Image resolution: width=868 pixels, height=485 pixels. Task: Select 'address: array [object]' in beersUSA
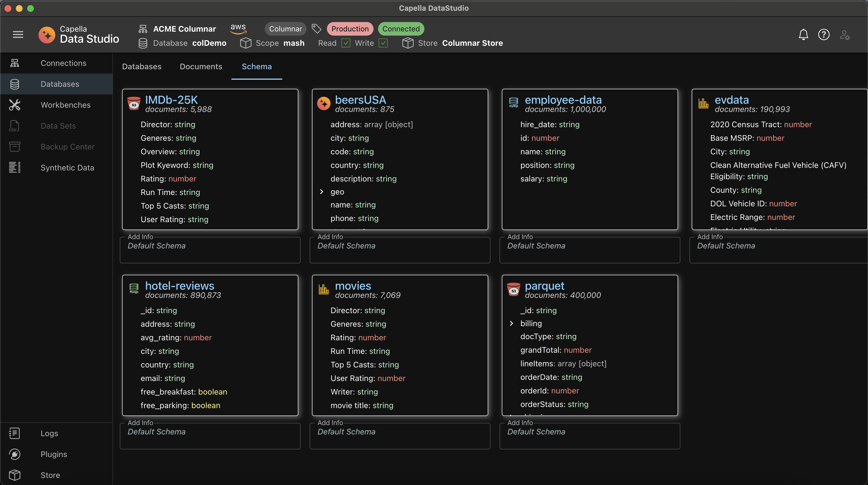(x=371, y=124)
